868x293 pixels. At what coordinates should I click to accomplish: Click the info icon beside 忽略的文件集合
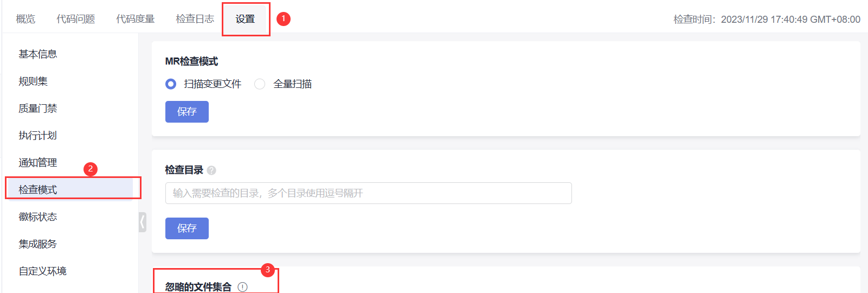pos(242,287)
